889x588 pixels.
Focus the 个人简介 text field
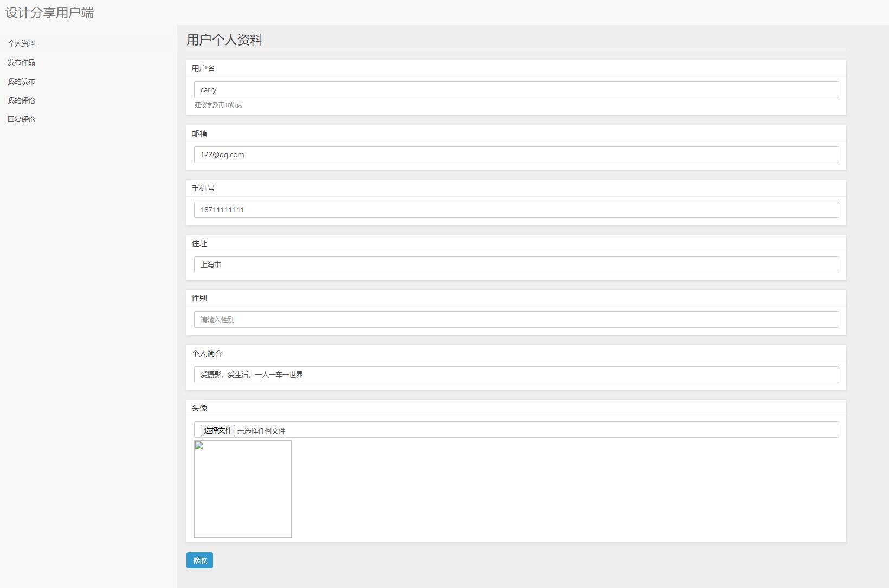pos(516,374)
